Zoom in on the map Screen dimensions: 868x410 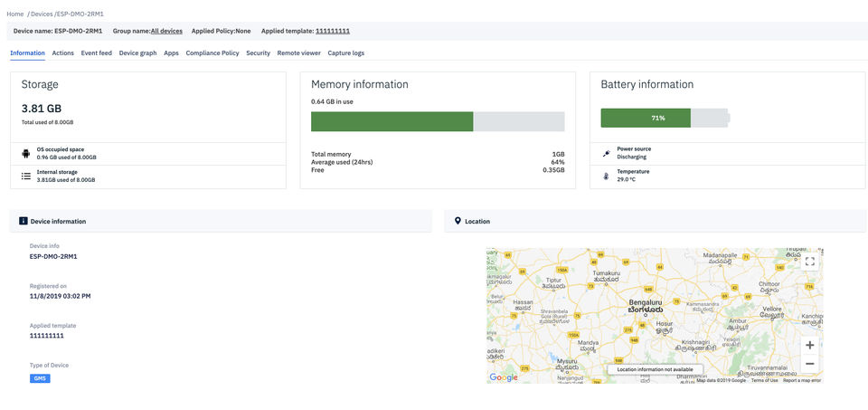point(809,345)
